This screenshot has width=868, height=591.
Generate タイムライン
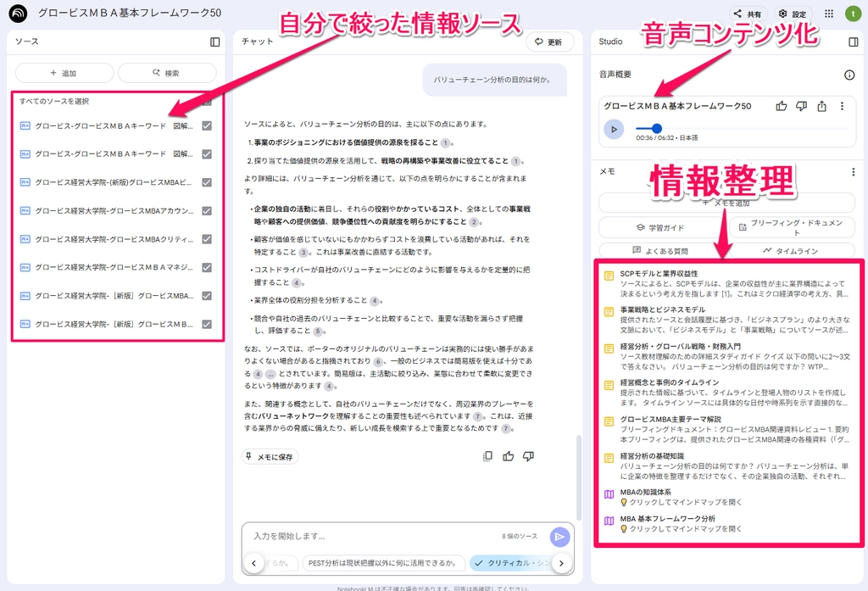(792, 251)
